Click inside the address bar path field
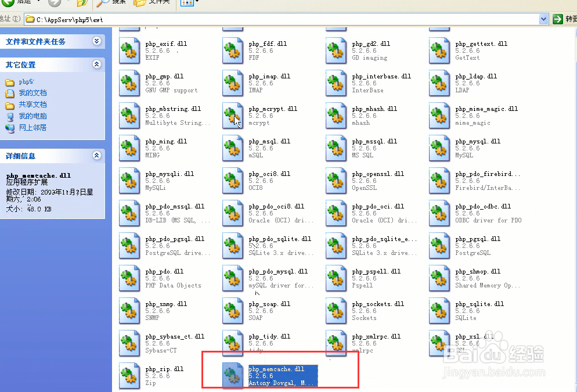577x392 pixels. coord(232,19)
